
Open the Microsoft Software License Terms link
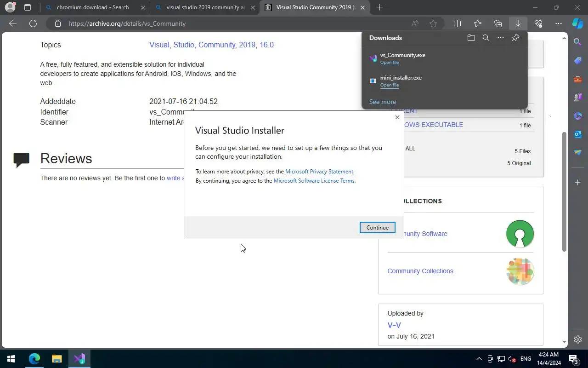[x=314, y=181]
